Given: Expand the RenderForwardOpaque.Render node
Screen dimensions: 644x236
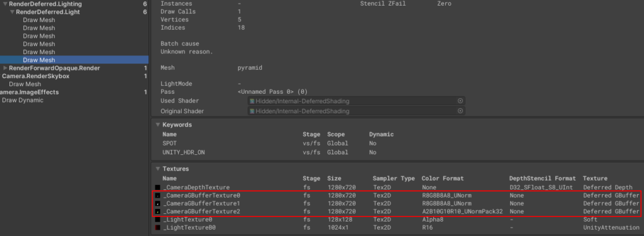Looking at the screenshot, I should point(5,68).
